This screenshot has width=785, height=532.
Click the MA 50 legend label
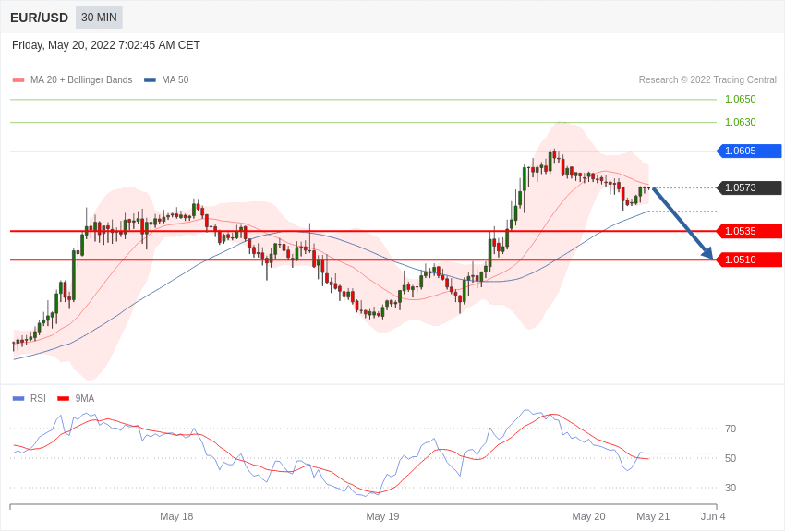(175, 80)
